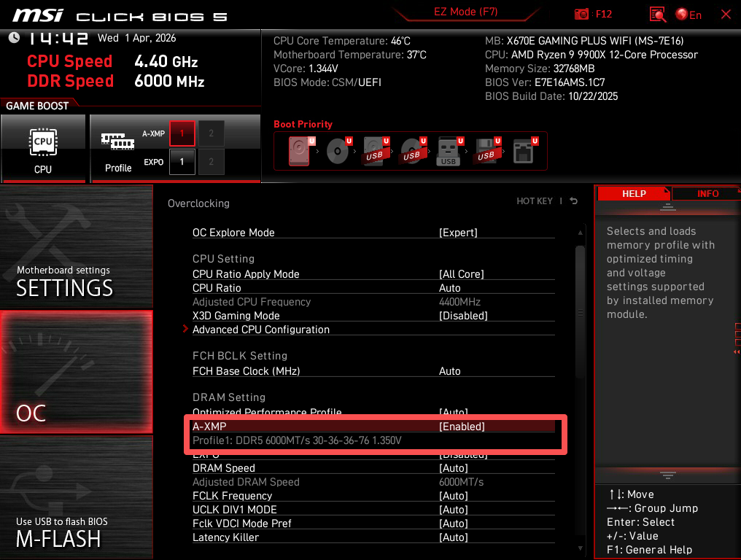Click the DDR Speed 6000 MHz readout
Screen dimensions: 741x560
coord(116,81)
